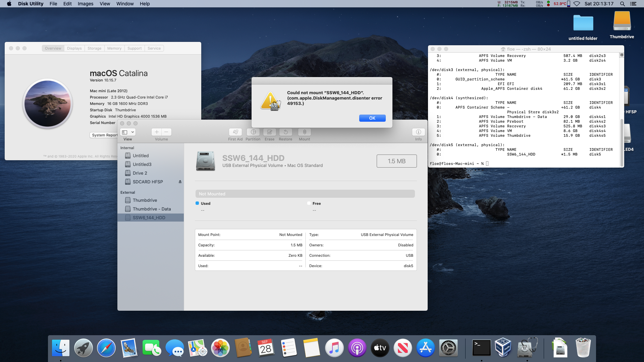644x362 pixels.
Task: Add a volume with the plus button
Action: [x=157, y=132]
